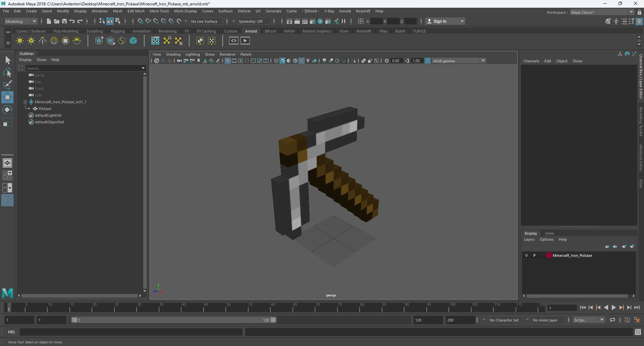Open the Mesh Tools menu
644x346 pixels.
pyautogui.click(x=159, y=11)
